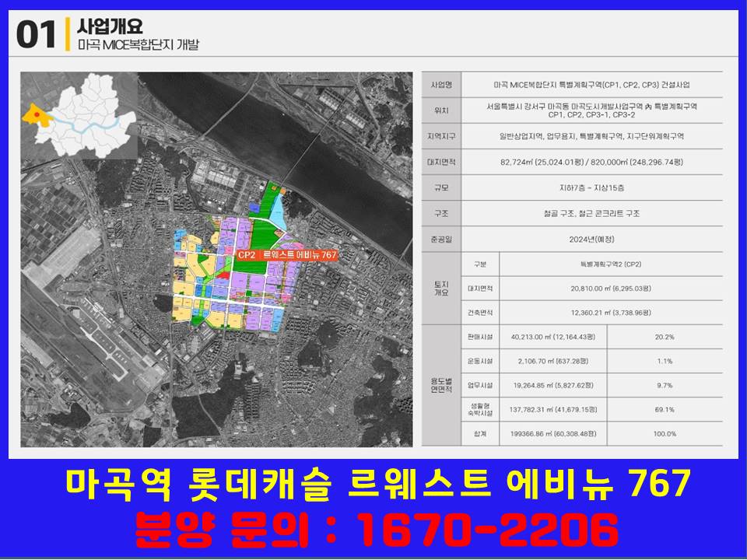Image resolution: width=747 pixels, height=560 pixels.
Task: Click the total "199366.86 ㎡ (60,308.48평)"
Action: pos(553,434)
